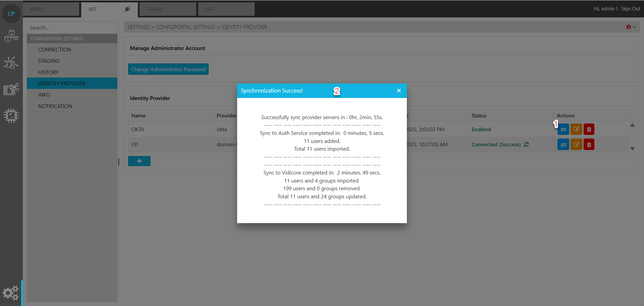Viewport: 644px width, 306px height.
Task: Click the sync icon for OKTA provider
Action: point(563,130)
